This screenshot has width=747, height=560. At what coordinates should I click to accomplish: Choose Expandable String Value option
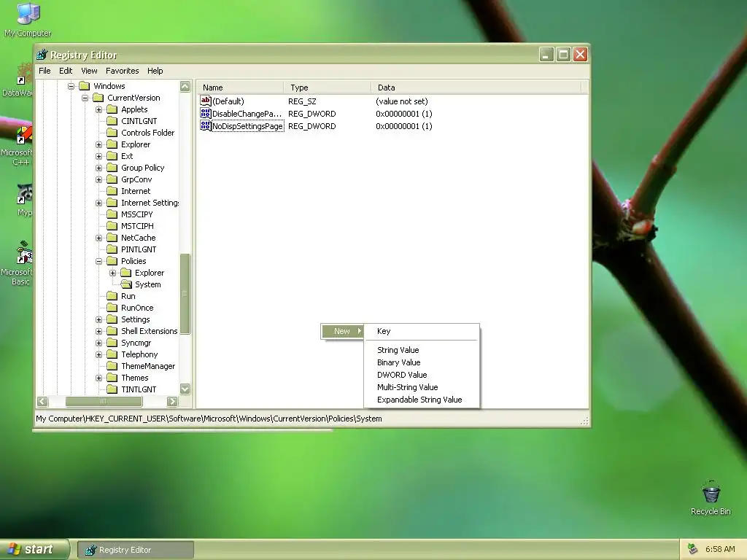pos(422,400)
